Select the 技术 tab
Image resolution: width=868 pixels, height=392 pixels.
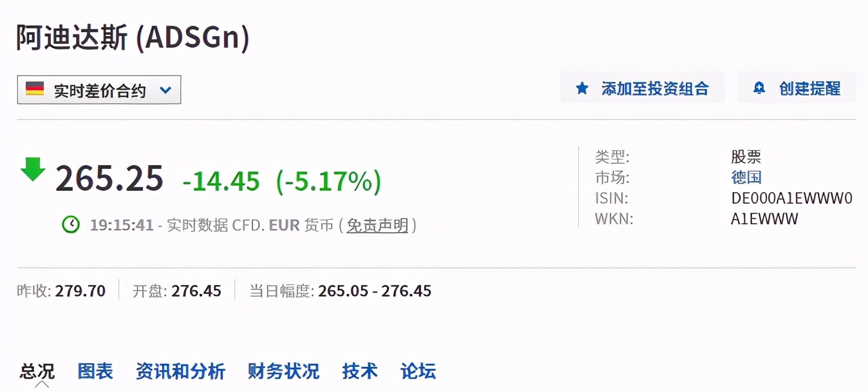pyautogui.click(x=359, y=371)
